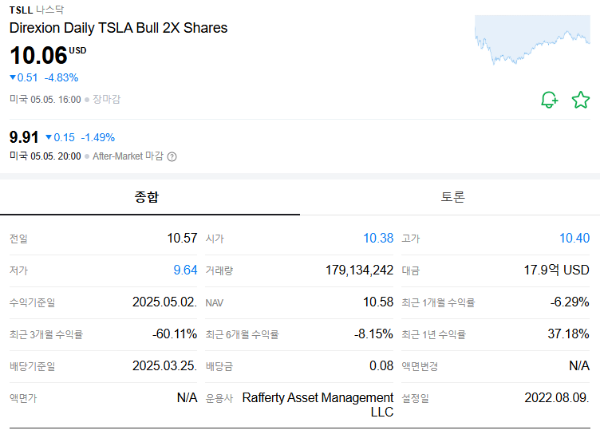Open the mini price chart thumbnail
Image resolution: width=600 pixels, height=435 pixels.
[x=532, y=40]
